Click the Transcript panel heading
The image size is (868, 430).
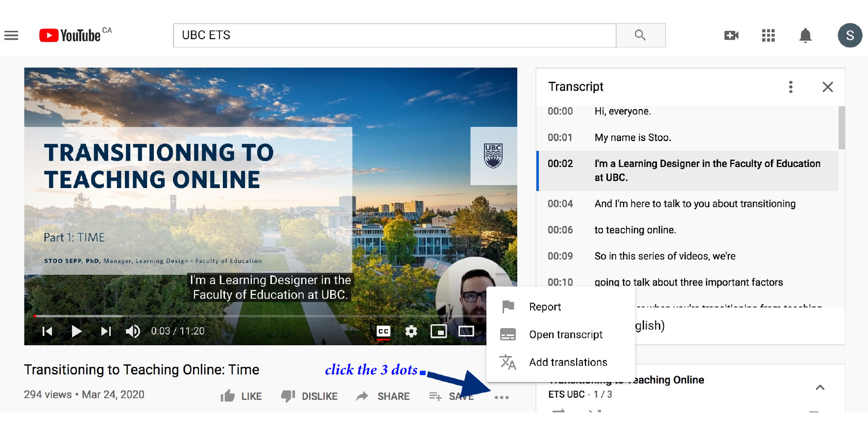(576, 87)
